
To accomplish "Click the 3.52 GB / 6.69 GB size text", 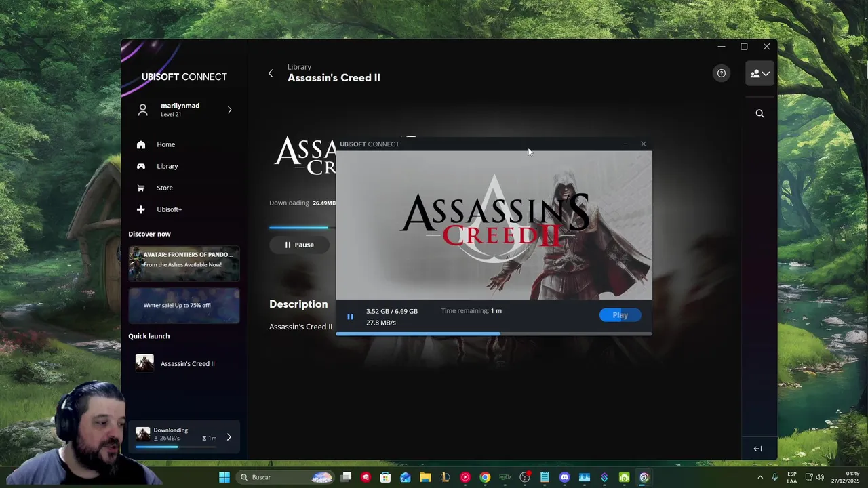I will [392, 311].
